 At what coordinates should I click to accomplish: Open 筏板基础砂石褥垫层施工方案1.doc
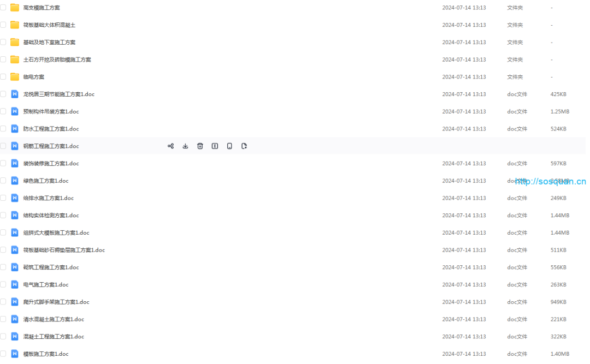64,250
